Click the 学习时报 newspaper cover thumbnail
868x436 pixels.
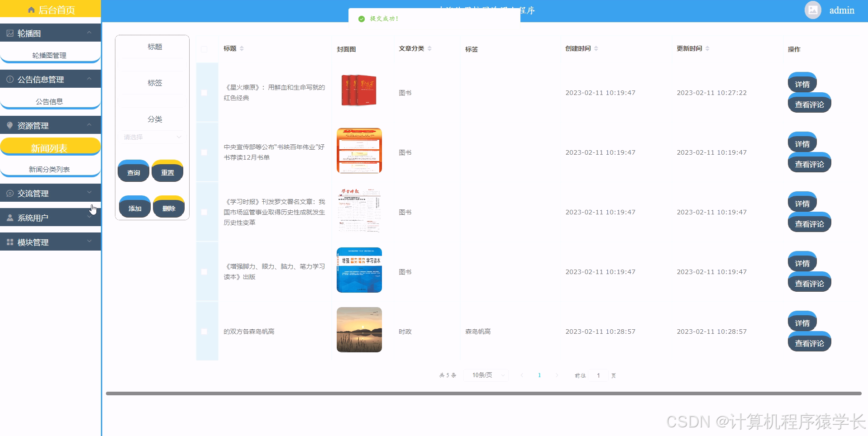click(359, 210)
